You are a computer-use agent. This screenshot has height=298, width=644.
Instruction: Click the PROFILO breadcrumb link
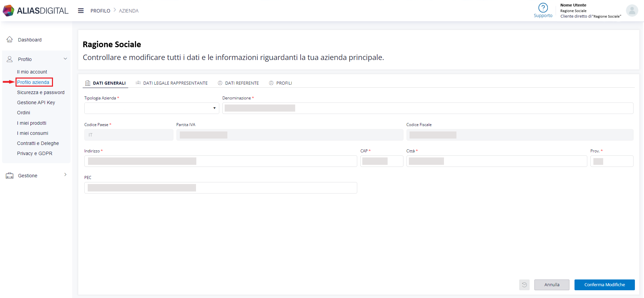pyautogui.click(x=100, y=11)
